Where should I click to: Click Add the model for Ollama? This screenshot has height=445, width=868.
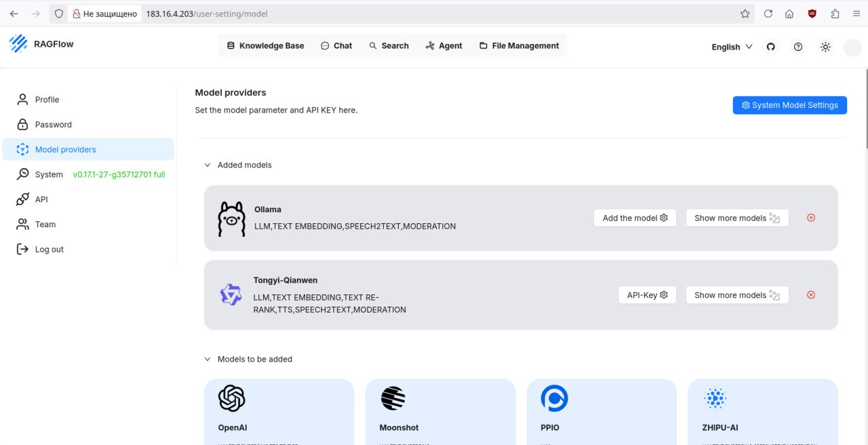[x=635, y=218]
